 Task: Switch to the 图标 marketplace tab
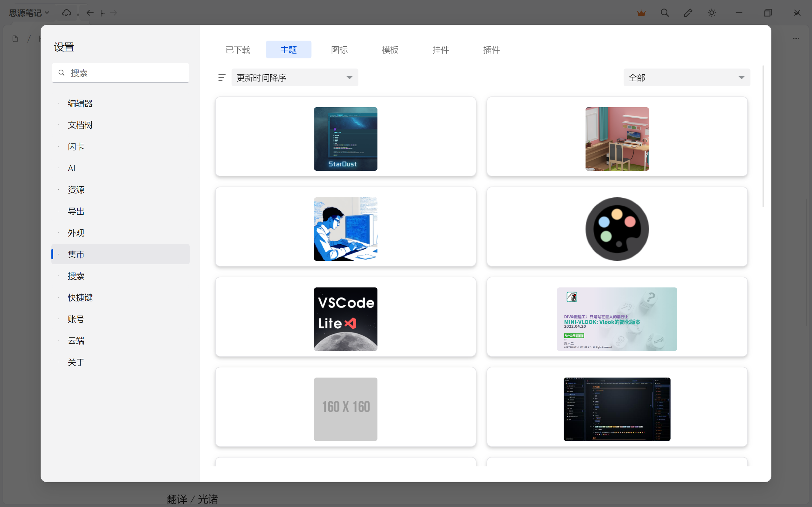pos(339,49)
